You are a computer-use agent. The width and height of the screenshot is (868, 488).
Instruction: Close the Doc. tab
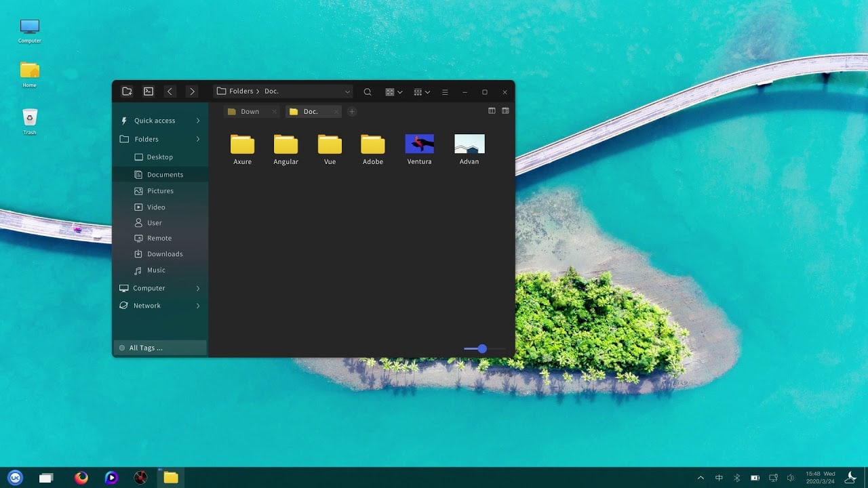[x=336, y=112]
